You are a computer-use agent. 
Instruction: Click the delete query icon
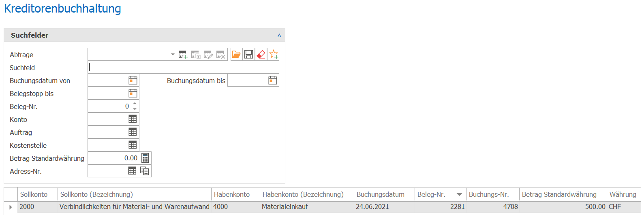coord(221,55)
